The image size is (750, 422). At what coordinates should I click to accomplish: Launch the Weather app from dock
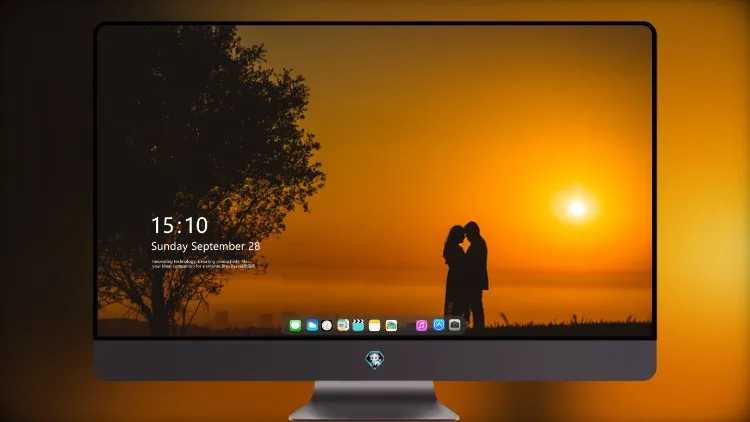click(312, 325)
